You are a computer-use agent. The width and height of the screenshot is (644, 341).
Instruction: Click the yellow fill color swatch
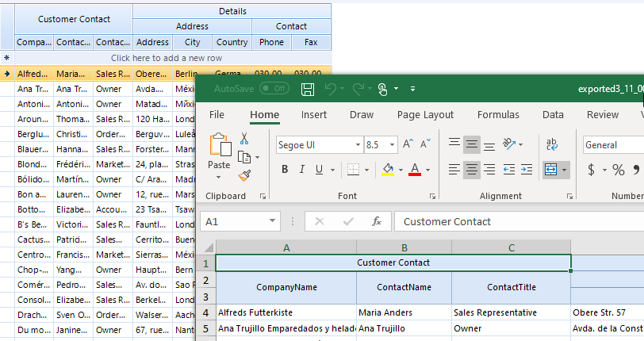tap(388, 170)
